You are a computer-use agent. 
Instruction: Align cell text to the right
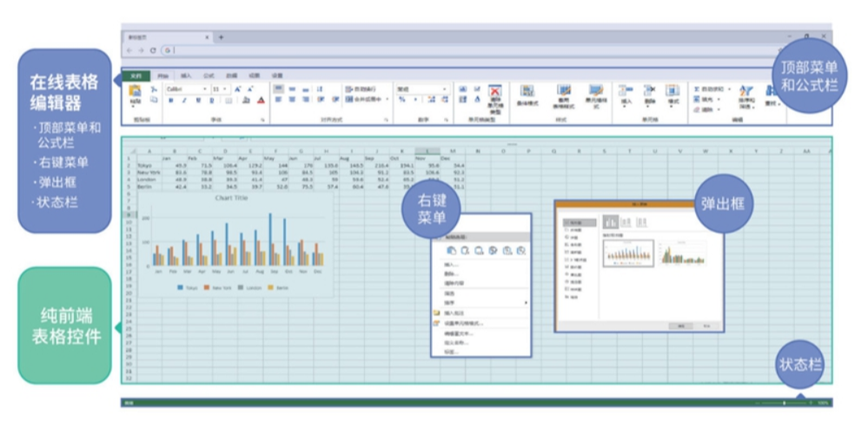[x=306, y=100]
